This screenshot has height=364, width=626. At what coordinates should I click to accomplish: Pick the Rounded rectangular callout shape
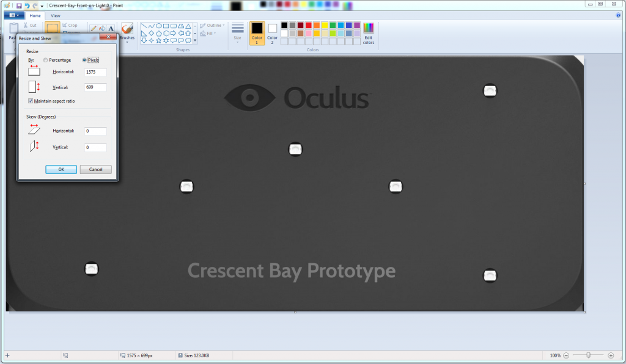tap(173, 41)
